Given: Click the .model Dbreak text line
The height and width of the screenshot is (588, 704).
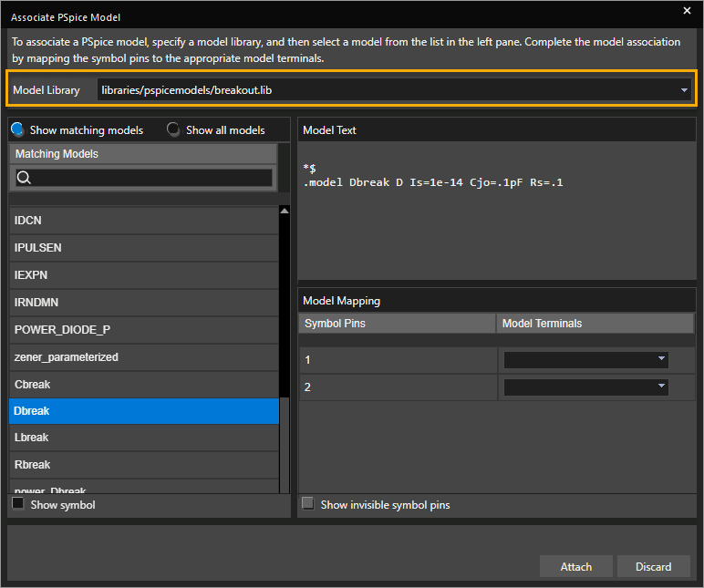Looking at the screenshot, I should click(x=433, y=182).
